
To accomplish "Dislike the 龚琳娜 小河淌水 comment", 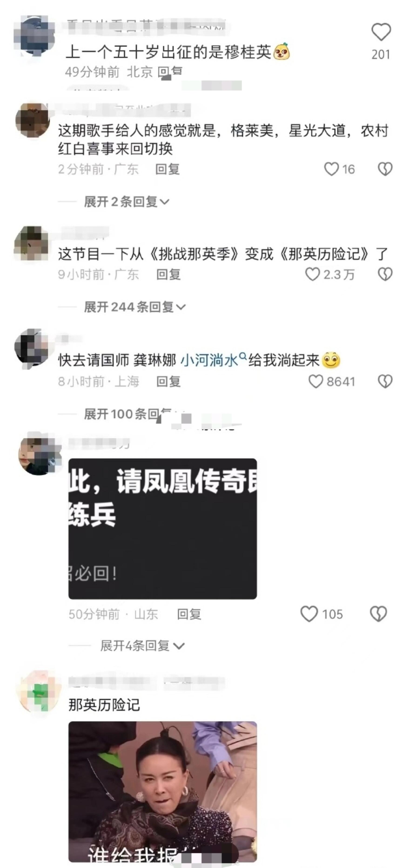I will [x=385, y=381].
